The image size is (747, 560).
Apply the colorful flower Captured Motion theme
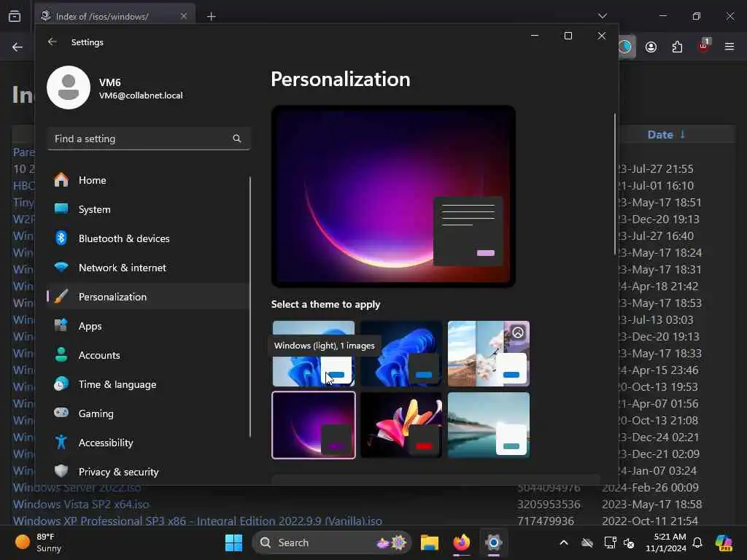(401, 425)
